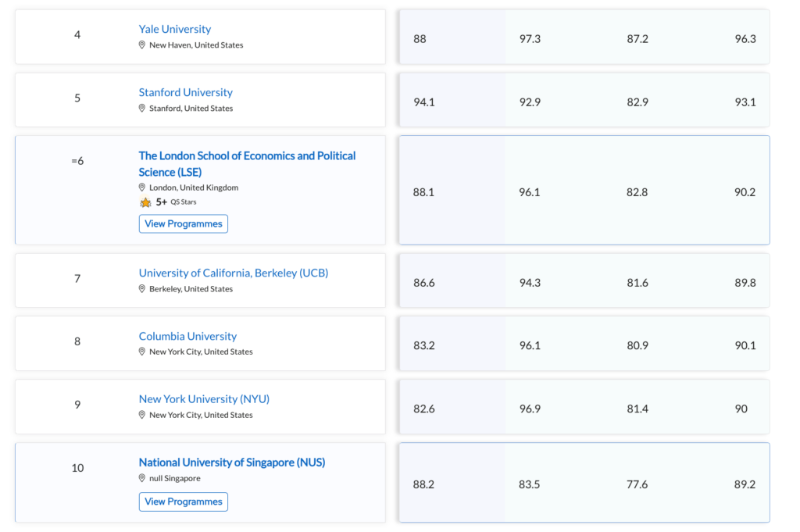Click the gold QS Stars badge icon
Screen dimensions: 800x532
(x=145, y=202)
